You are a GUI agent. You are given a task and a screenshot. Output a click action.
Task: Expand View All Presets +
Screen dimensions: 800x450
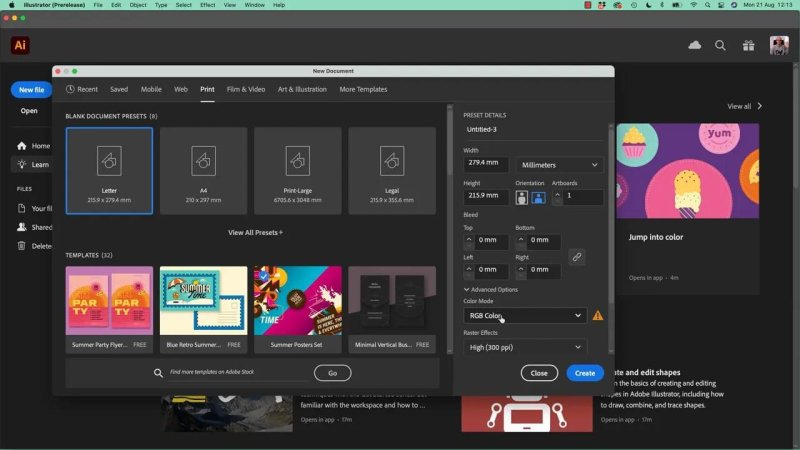256,233
